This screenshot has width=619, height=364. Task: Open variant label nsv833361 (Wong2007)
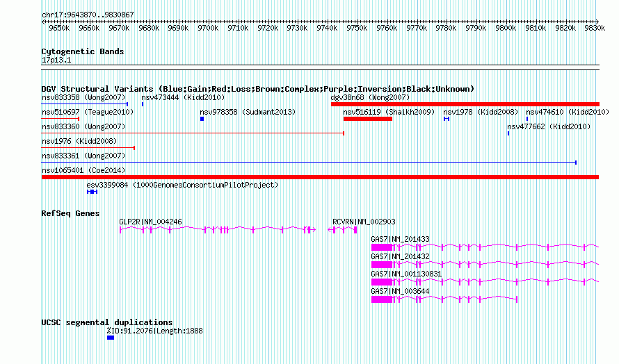point(83,156)
